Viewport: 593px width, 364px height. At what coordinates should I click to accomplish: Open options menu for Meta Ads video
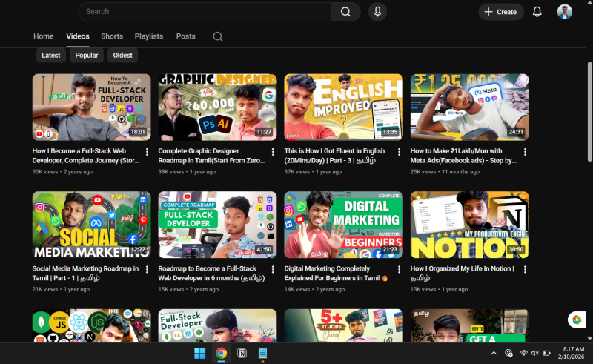(525, 151)
